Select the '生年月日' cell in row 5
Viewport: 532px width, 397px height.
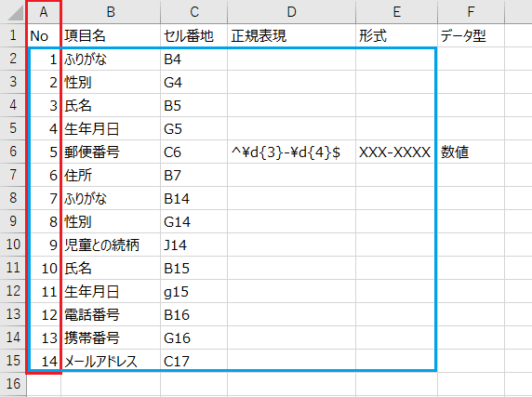pos(111,128)
